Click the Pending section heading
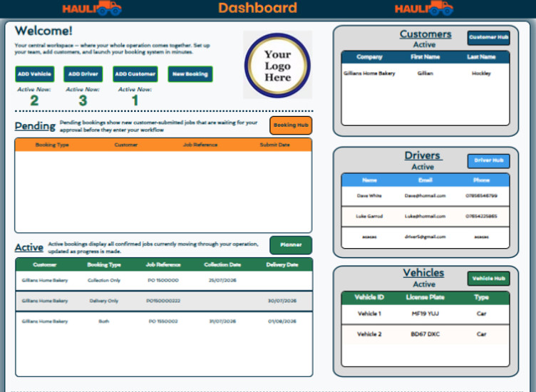The image size is (536, 392). click(x=35, y=126)
